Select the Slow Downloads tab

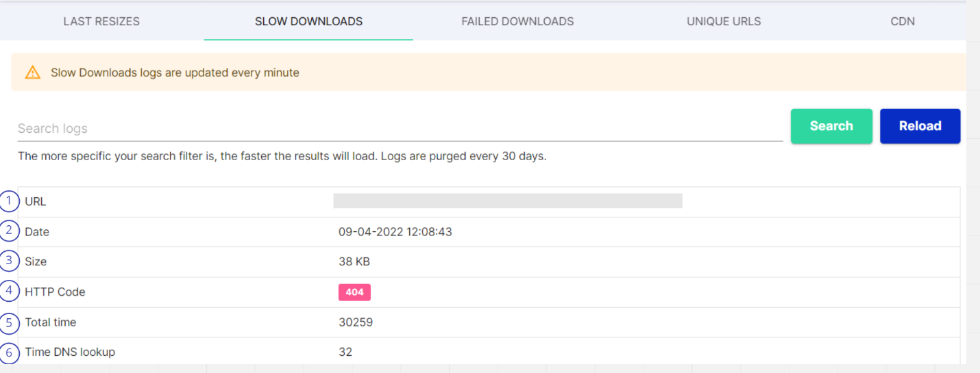(308, 21)
